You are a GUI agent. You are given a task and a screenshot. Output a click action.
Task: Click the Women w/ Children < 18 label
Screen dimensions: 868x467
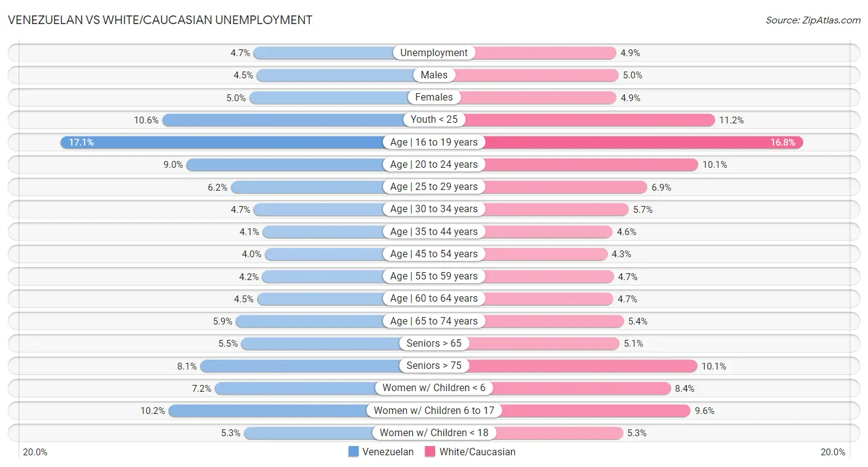(434, 433)
